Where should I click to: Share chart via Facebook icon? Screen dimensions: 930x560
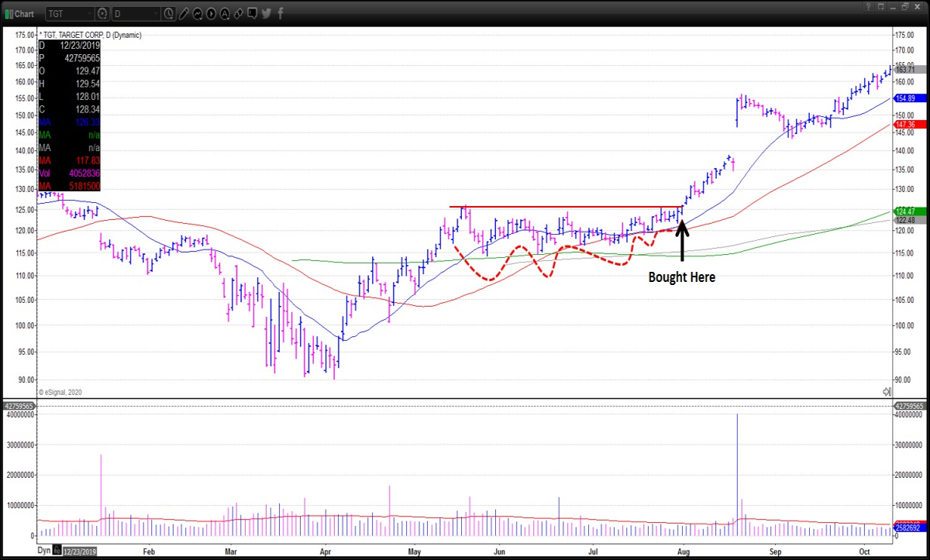point(281,13)
